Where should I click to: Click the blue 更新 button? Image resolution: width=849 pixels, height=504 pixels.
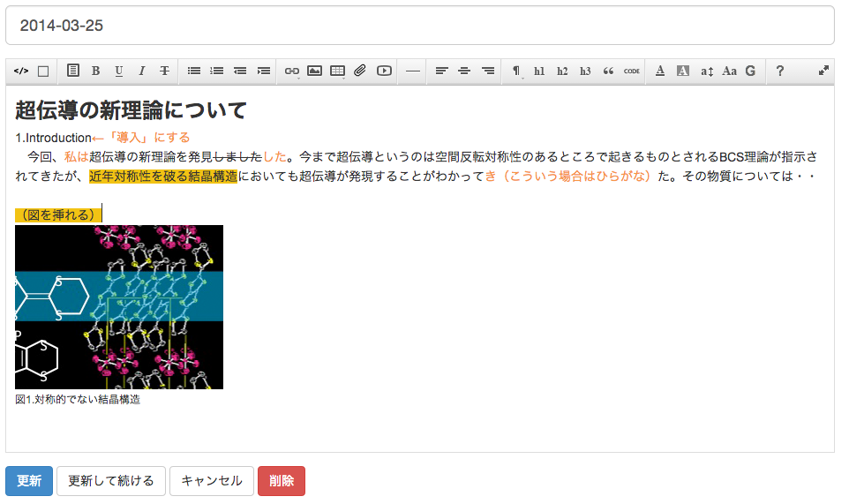click(29, 481)
